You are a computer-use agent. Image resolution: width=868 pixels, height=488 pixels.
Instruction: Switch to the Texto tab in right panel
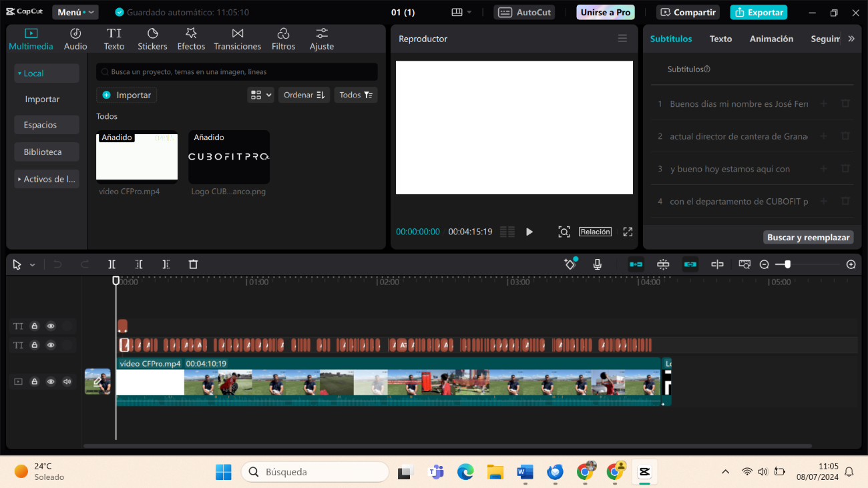tap(720, 39)
